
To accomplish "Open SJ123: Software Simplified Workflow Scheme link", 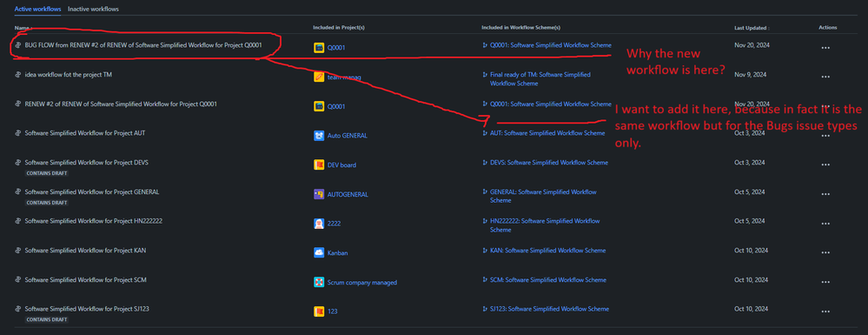I will point(549,309).
